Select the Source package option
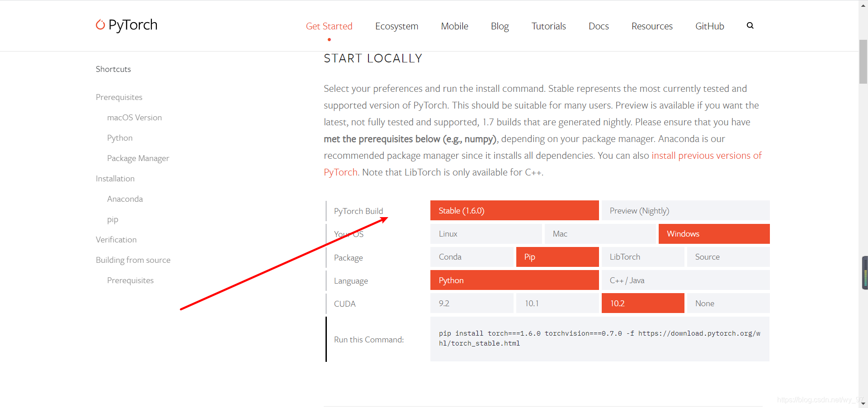Screen dimensions: 868x408 (x=728, y=257)
